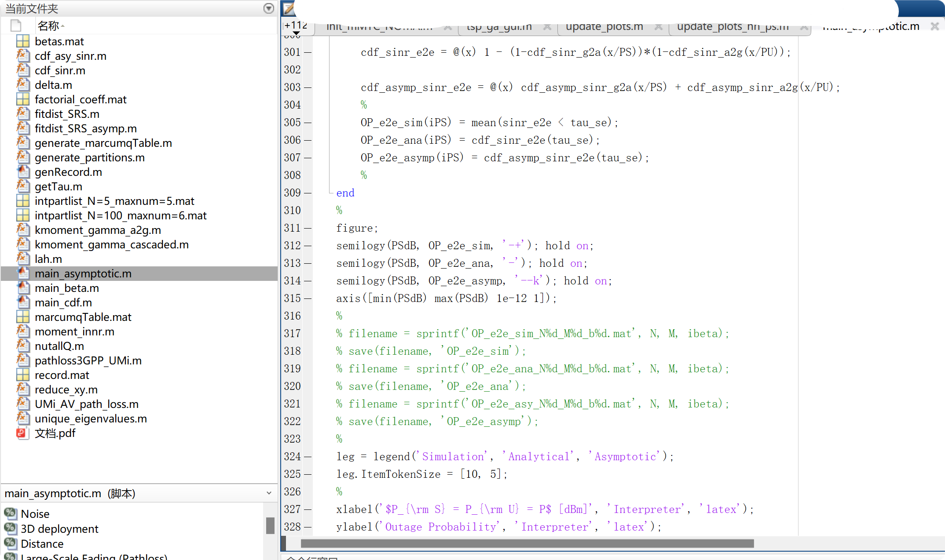Click the editor horizontal scrollbar thumb

(527, 544)
